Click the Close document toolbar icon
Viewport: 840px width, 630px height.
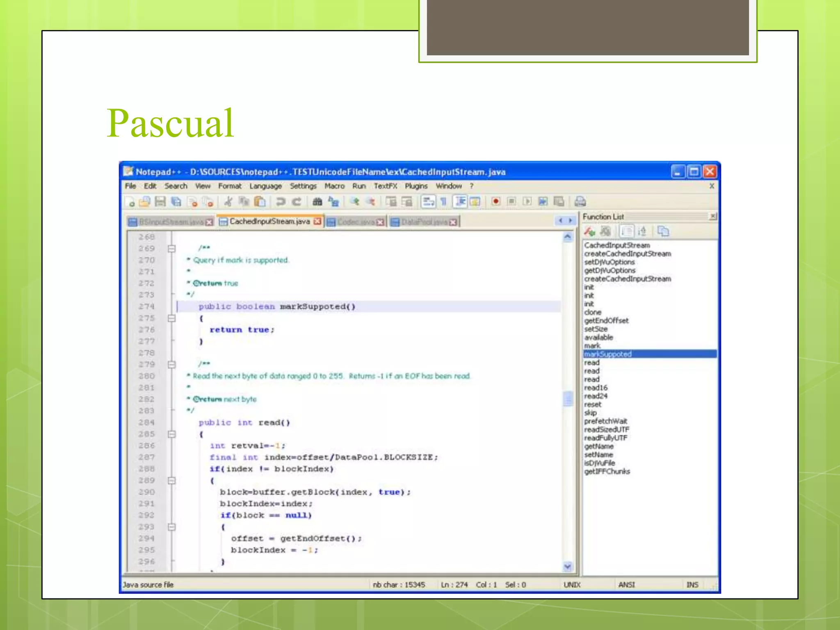[192, 201]
